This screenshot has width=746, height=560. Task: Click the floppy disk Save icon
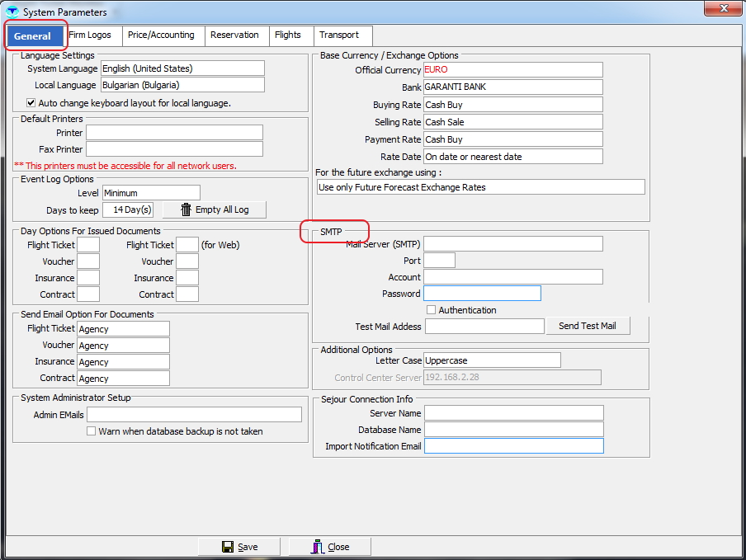pos(228,547)
